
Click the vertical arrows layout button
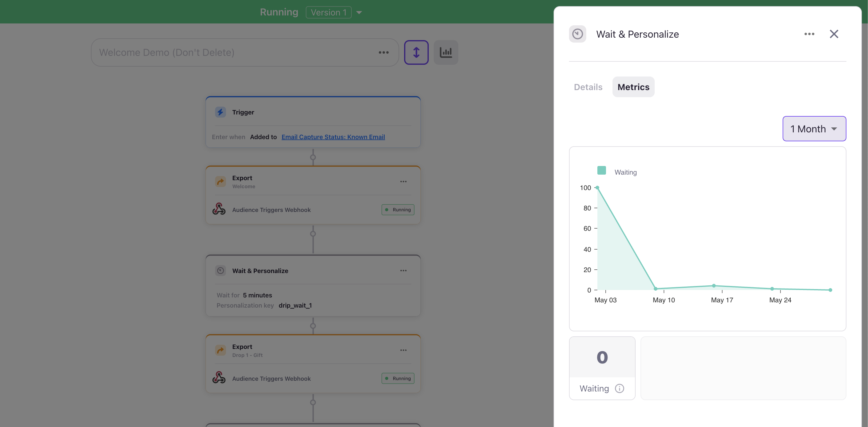(416, 52)
